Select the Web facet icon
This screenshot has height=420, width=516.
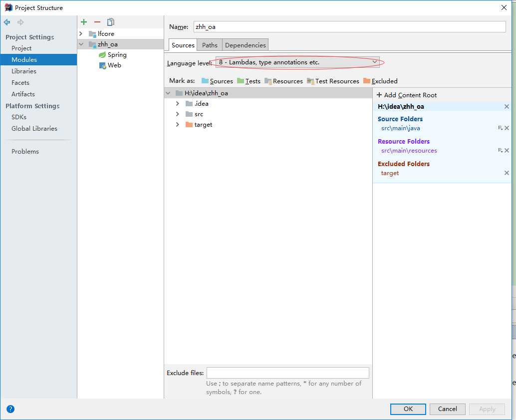pos(102,65)
